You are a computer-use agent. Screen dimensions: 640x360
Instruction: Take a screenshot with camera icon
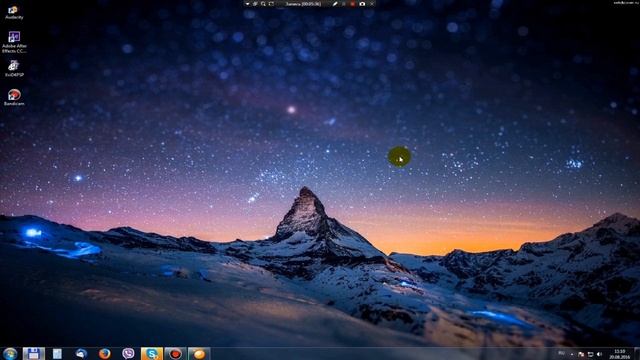coord(362,4)
